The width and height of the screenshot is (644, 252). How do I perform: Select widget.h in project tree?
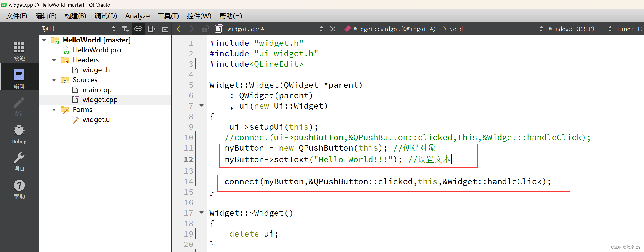(x=96, y=70)
